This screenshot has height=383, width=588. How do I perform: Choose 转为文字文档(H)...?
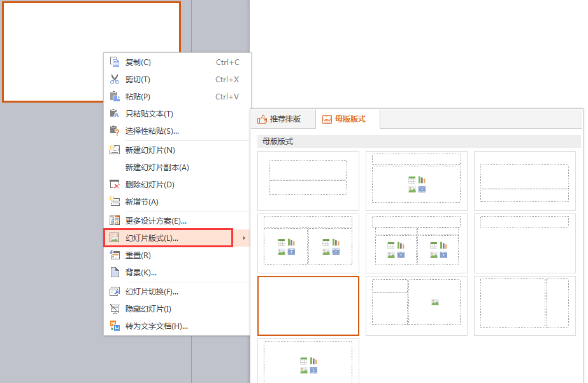tap(176, 326)
